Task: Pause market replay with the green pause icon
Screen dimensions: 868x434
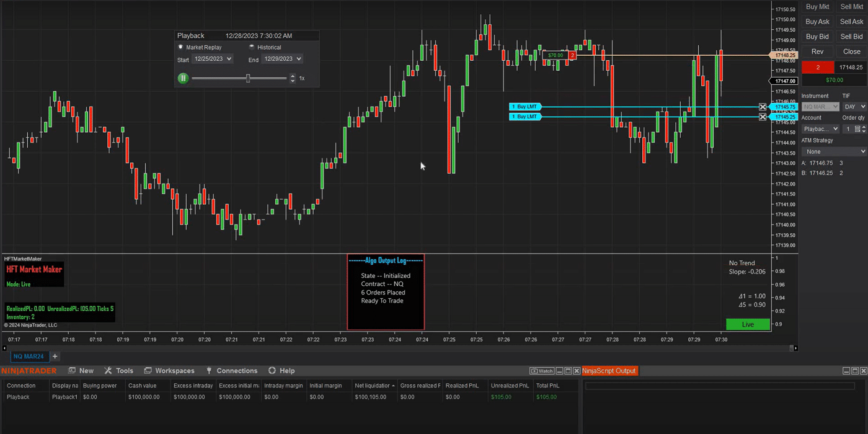Action: (x=183, y=78)
